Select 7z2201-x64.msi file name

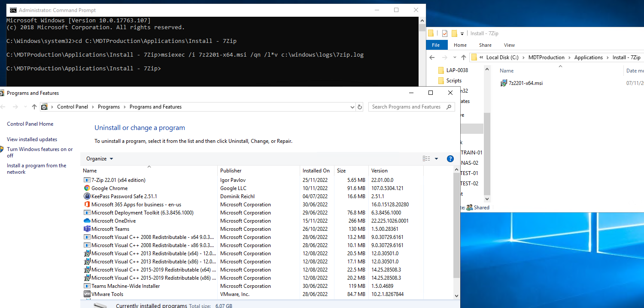[526, 83]
